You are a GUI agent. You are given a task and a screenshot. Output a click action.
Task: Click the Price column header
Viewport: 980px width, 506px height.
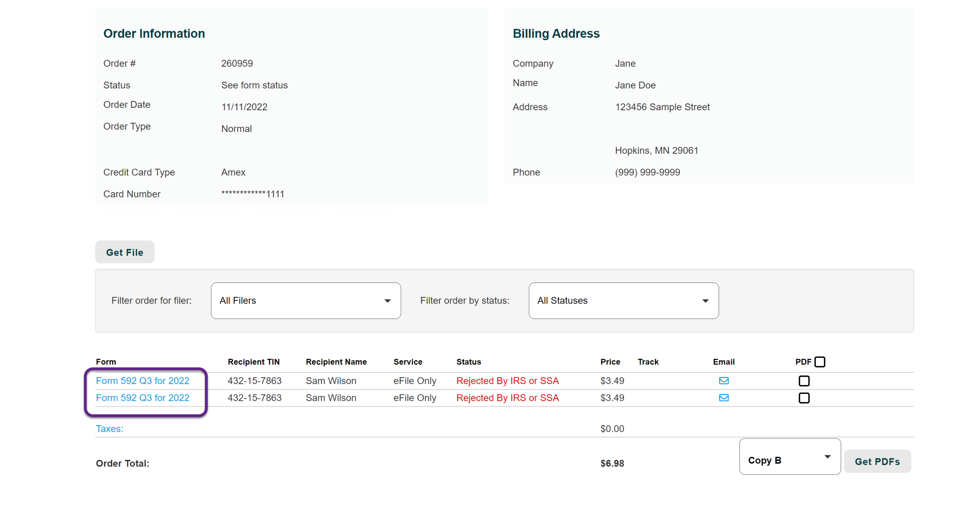pos(610,362)
